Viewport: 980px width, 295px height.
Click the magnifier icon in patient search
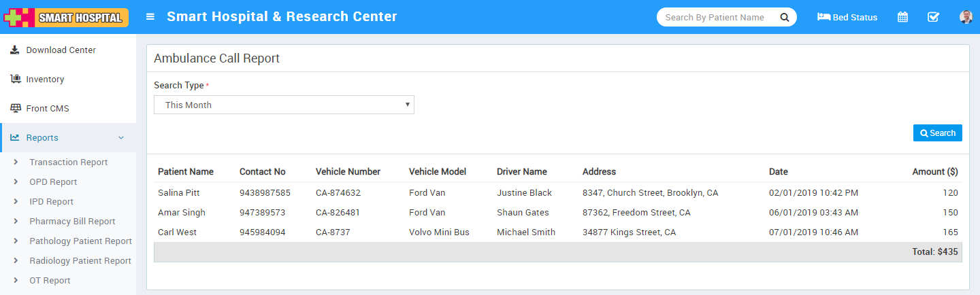pyautogui.click(x=784, y=17)
